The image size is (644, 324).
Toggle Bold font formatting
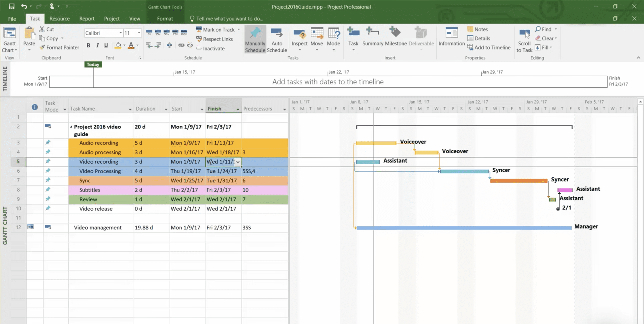coord(88,45)
